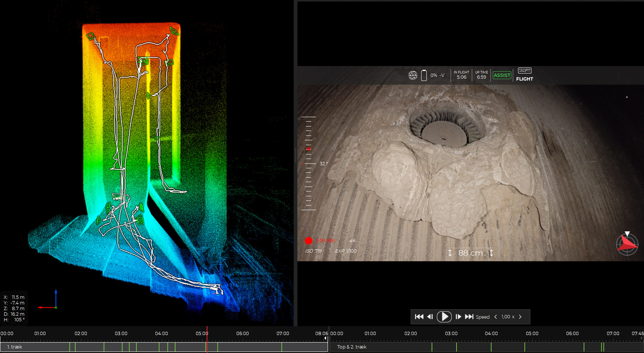Viewport: 644px width, 353px height.
Task: Click the S52|F17 badge
Action: pos(525,71)
